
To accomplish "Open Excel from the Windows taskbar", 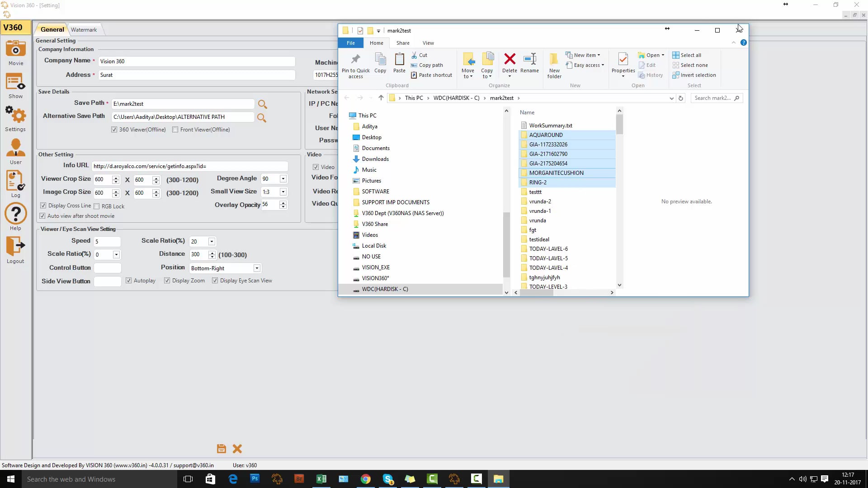I will click(x=321, y=479).
